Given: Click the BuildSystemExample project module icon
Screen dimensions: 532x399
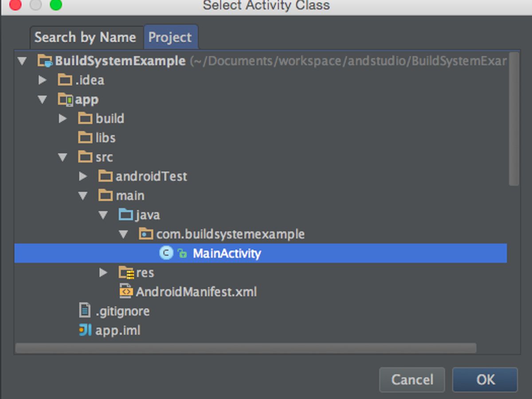Looking at the screenshot, I should coord(45,61).
